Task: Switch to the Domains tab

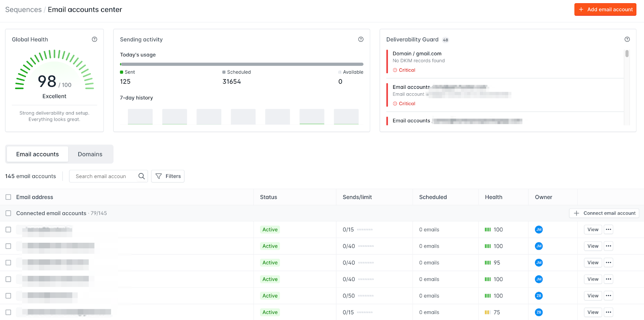Action: 90,154
